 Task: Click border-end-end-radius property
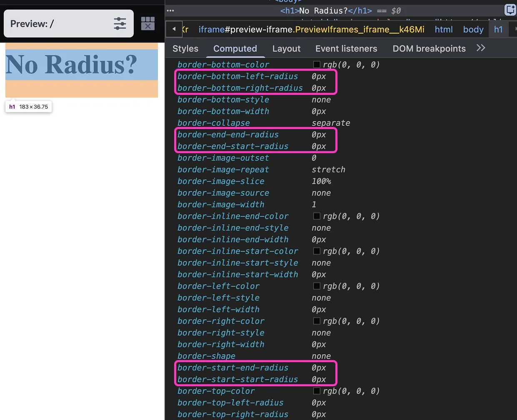(228, 134)
